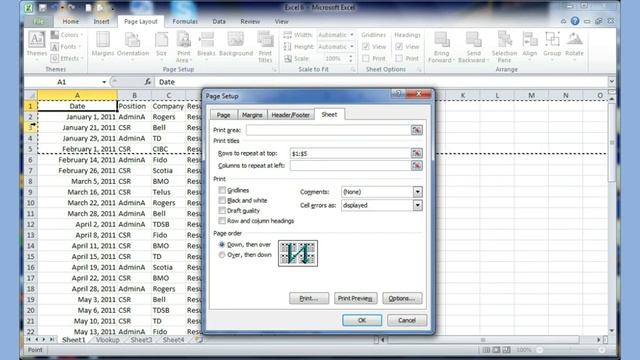
Task: Open the Width Automatic dropdown
Action: coord(351,35)
